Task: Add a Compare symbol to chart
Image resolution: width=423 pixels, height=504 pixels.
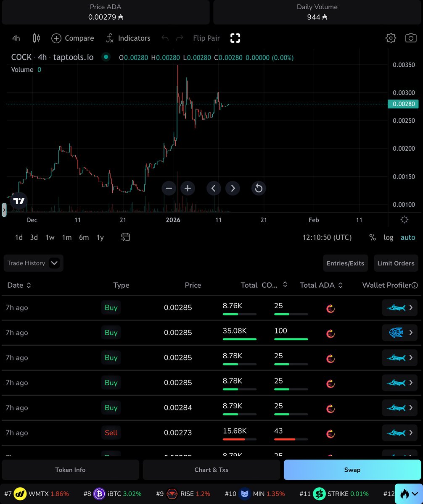Action: (x=73, y=38)
